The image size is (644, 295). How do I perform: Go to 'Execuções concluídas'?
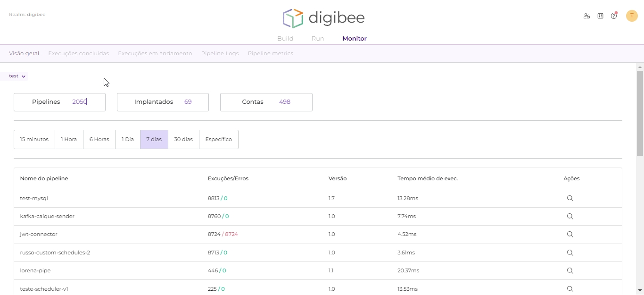tap(78, 53)
